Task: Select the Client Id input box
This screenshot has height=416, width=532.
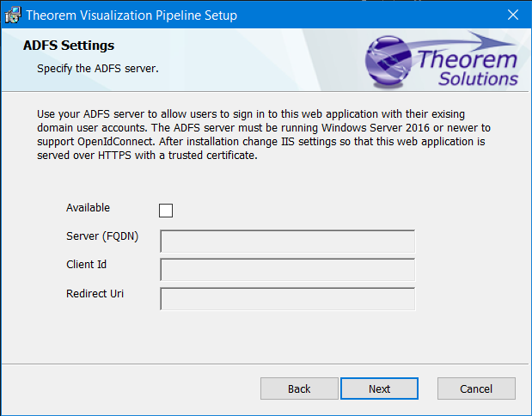Action: coord(287,270)
